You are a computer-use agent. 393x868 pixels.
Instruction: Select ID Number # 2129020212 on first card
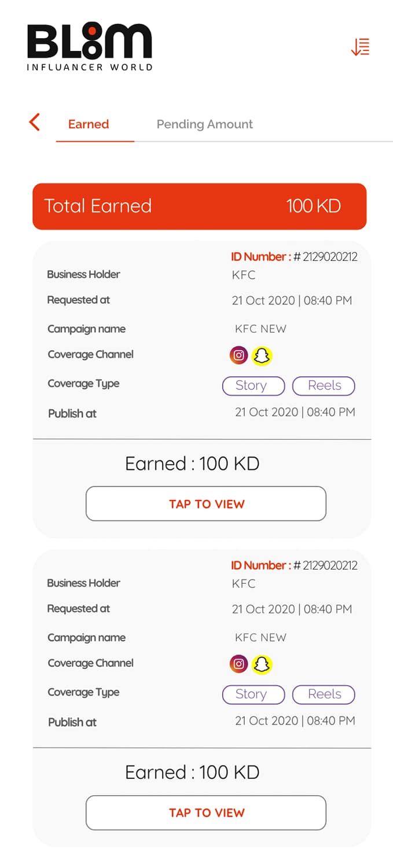(293, 256)
